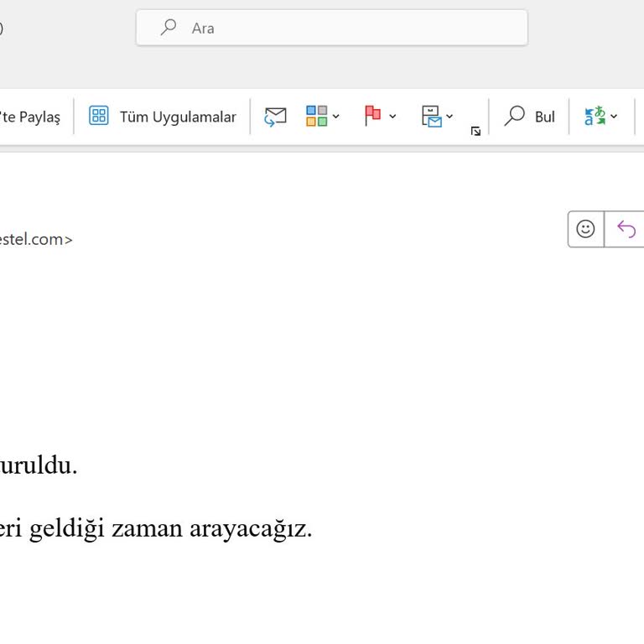Screen dimensions: 644x644
Task: Expand the Categorize dropdown arrow
Action: [335, 117]
